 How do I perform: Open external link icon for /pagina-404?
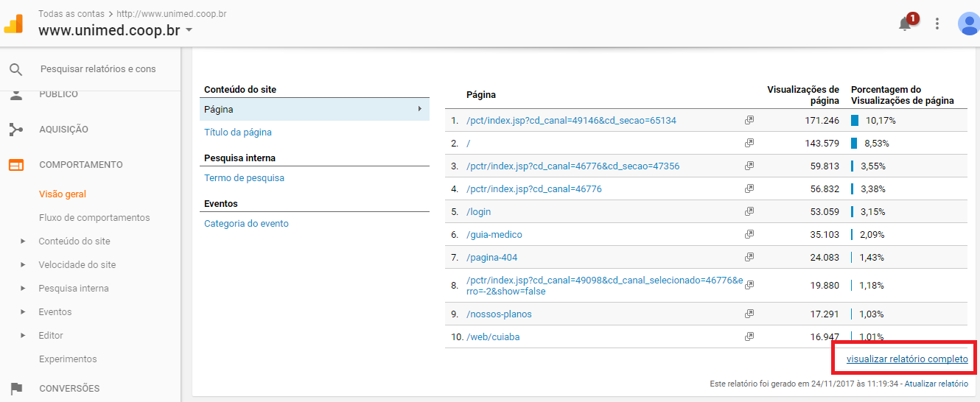click(749, 257)
